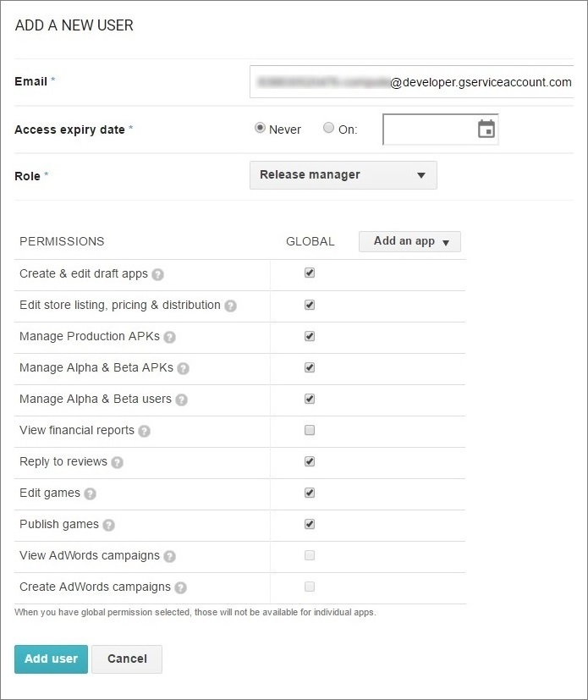Click the Add user button
Screen dimensions: 588x700
[51, 659]
